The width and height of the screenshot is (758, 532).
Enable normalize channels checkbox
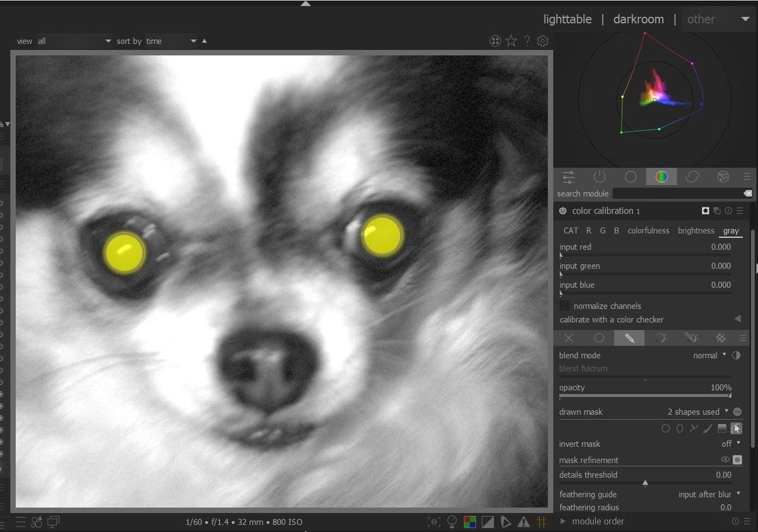[x=565, y=306]
